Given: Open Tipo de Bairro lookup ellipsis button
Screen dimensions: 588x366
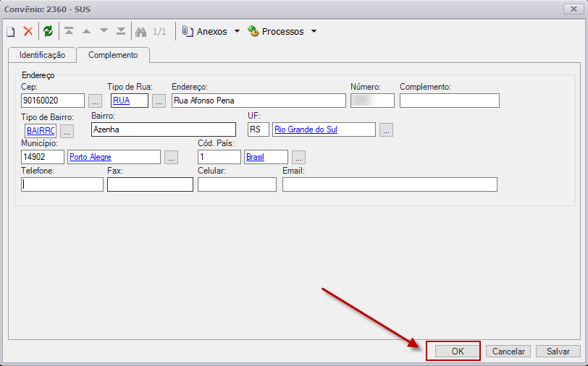Looking at the screenshot, I should point(67,131).
